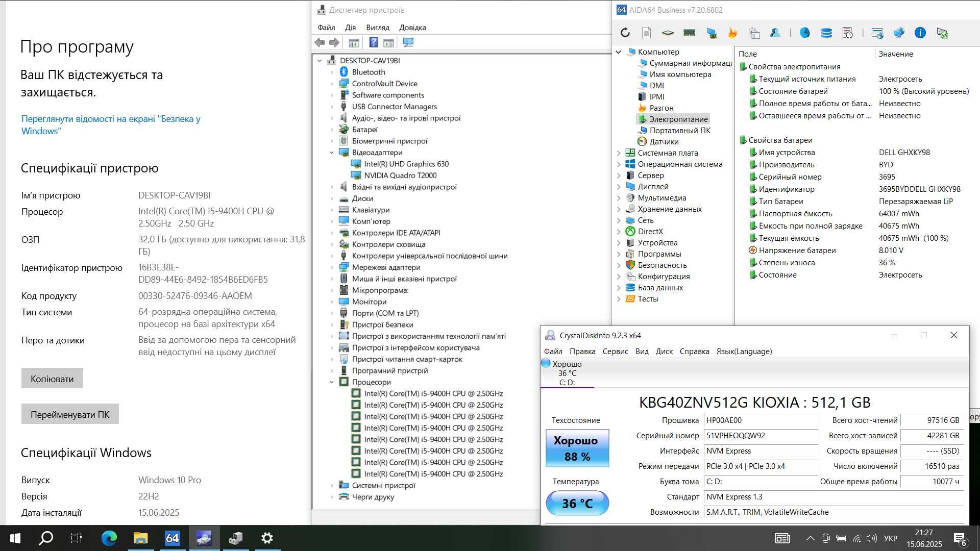Expand the Батареї node

coord(332,130)
